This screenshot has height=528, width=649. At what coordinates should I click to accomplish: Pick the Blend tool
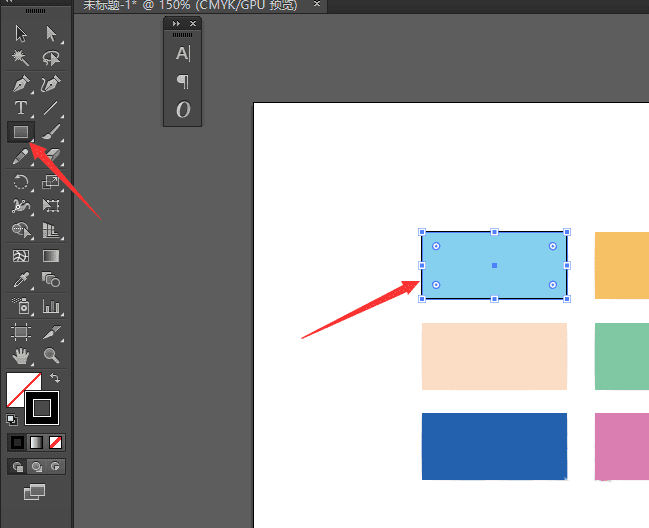click(x=51, y=280)
